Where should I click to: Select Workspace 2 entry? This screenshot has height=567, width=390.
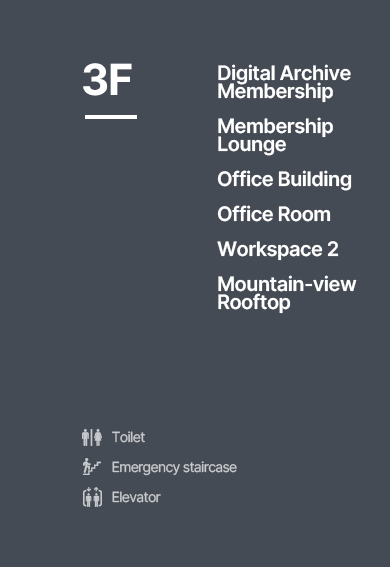point(278,249)
